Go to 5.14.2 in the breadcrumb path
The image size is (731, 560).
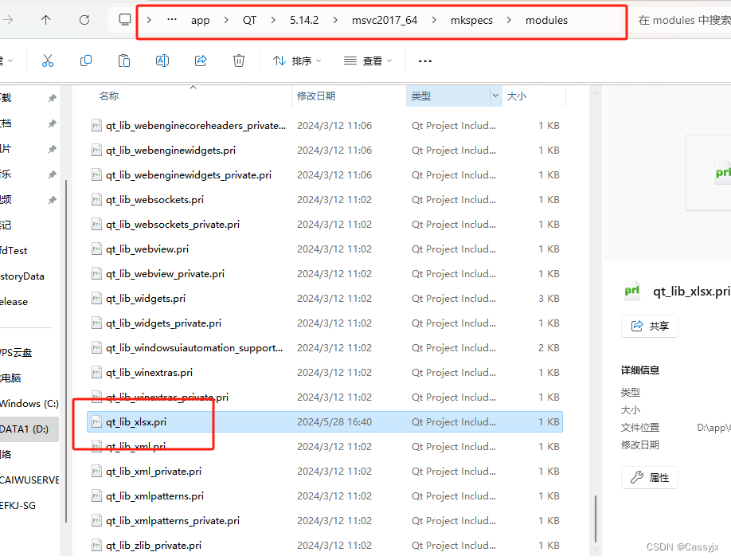click(304, 20)
